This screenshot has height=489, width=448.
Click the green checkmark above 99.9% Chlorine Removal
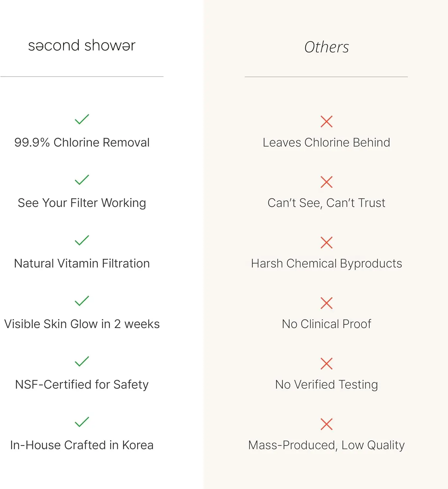point(82,119)
